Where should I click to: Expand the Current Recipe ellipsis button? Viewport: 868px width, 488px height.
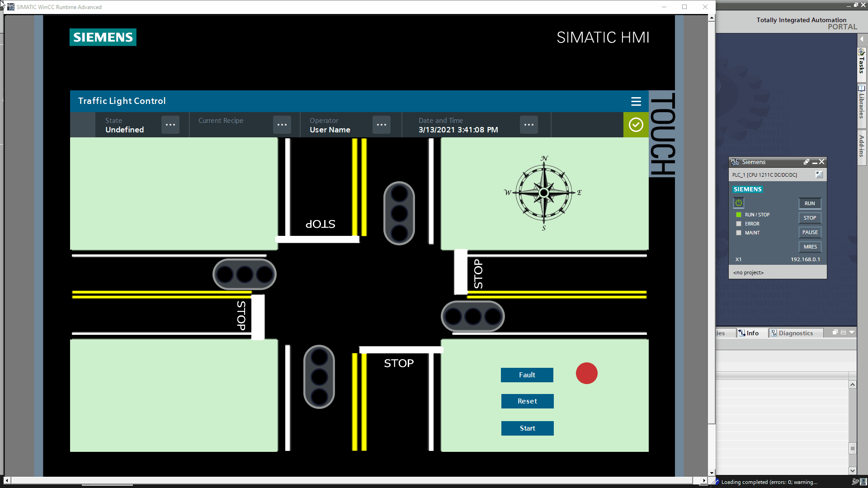pyautogui.click(x=282, y=125)
